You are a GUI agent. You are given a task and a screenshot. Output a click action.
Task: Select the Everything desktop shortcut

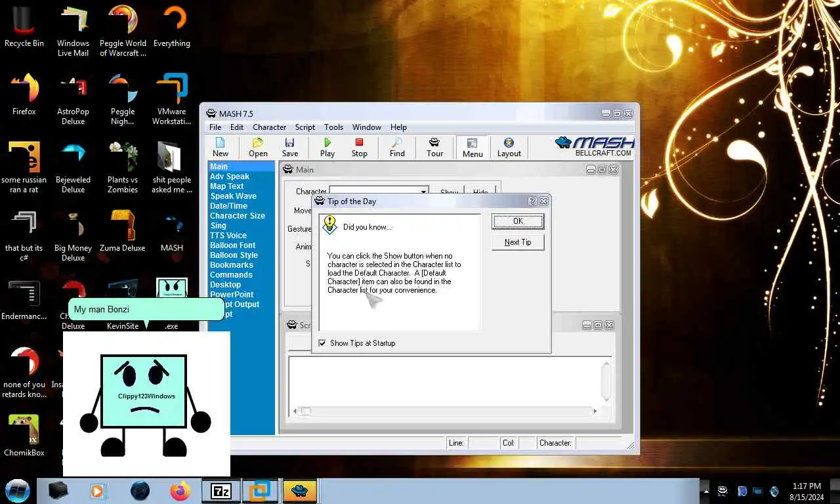172,26
